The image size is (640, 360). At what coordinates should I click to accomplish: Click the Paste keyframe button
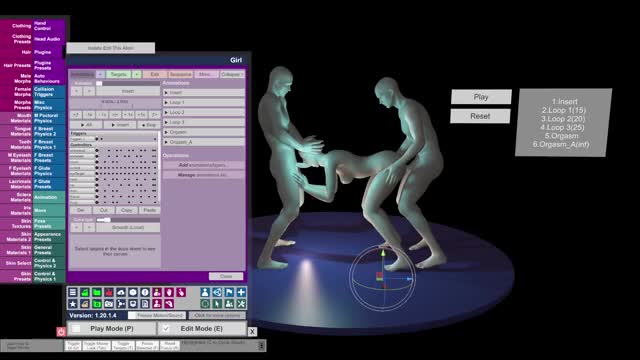pyautogui.click(x=149, y=210)
